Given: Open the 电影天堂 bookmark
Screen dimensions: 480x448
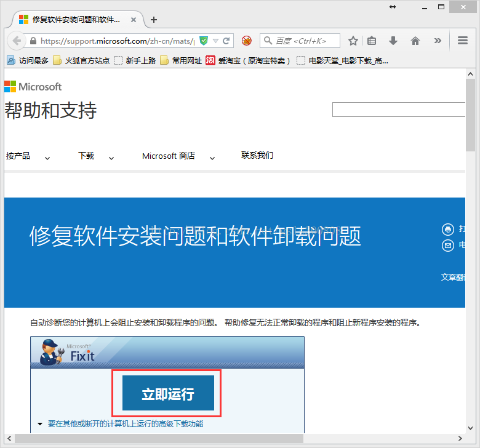Looking at the screenshot, I should coord(342,61).
